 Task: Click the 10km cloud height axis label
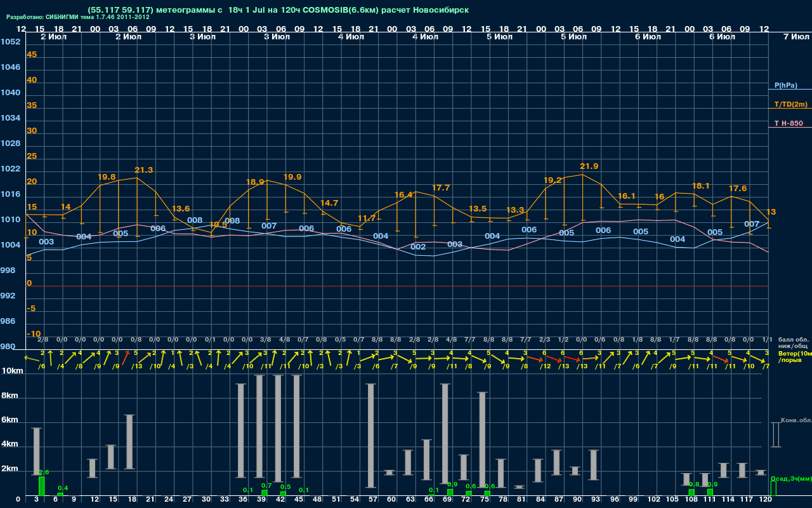11,371
